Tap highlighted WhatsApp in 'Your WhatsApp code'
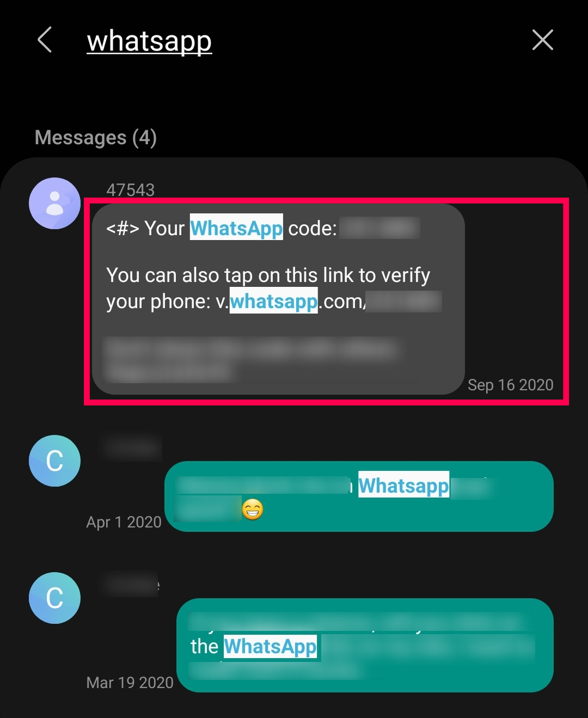588x718 pixels. click(x=236, y=228)
